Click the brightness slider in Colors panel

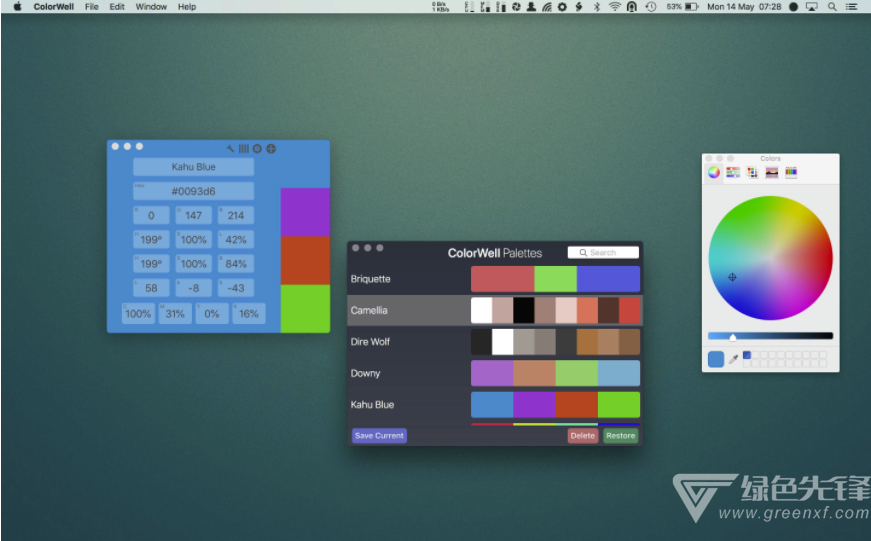[x=770, y=336]
